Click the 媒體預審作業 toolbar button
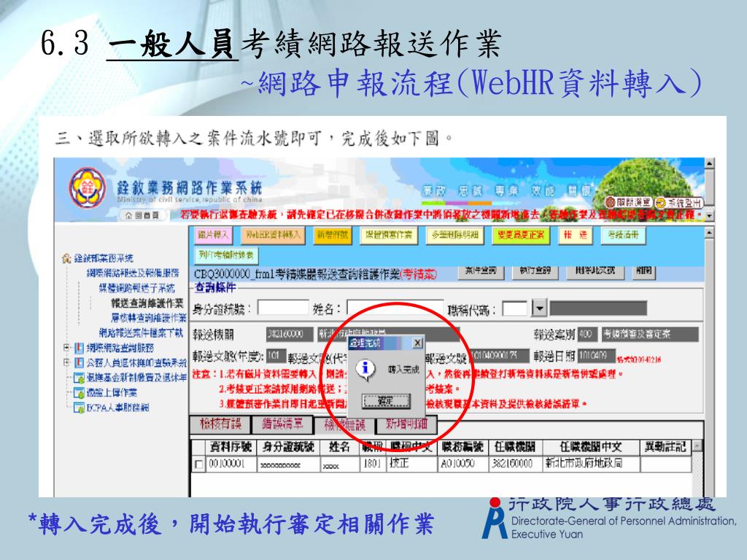The image size is (747, 560). pos(389,235)
